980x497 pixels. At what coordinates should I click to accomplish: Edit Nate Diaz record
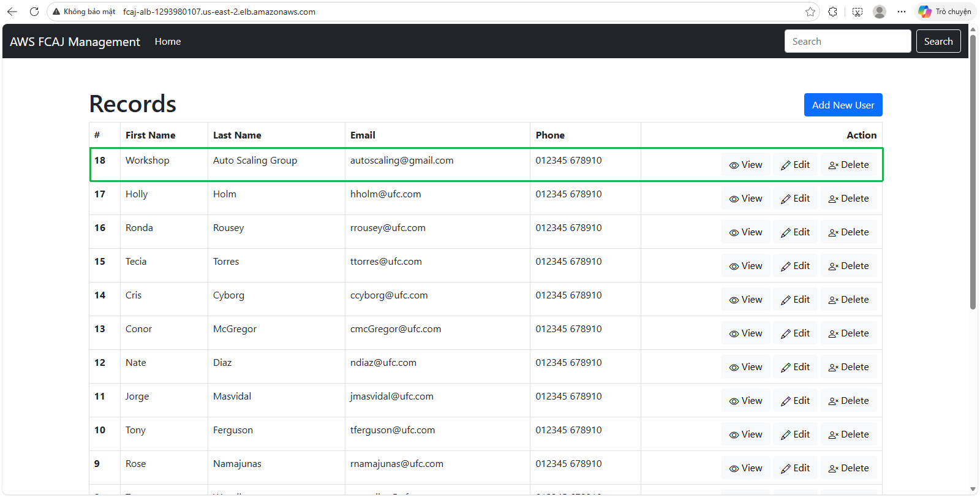[x=795, y=367]
